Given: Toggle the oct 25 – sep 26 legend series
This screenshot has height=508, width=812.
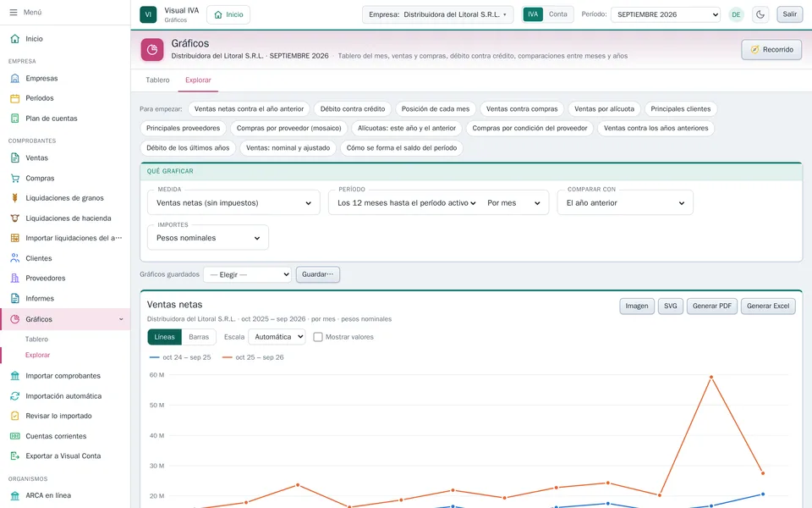Looking at the screenshot, I should point(253,357).
